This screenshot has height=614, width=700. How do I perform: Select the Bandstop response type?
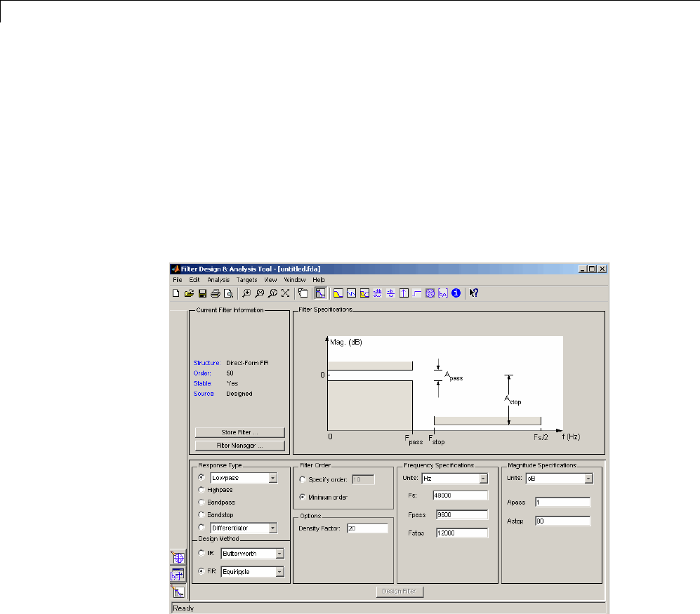tap(202, 514)
